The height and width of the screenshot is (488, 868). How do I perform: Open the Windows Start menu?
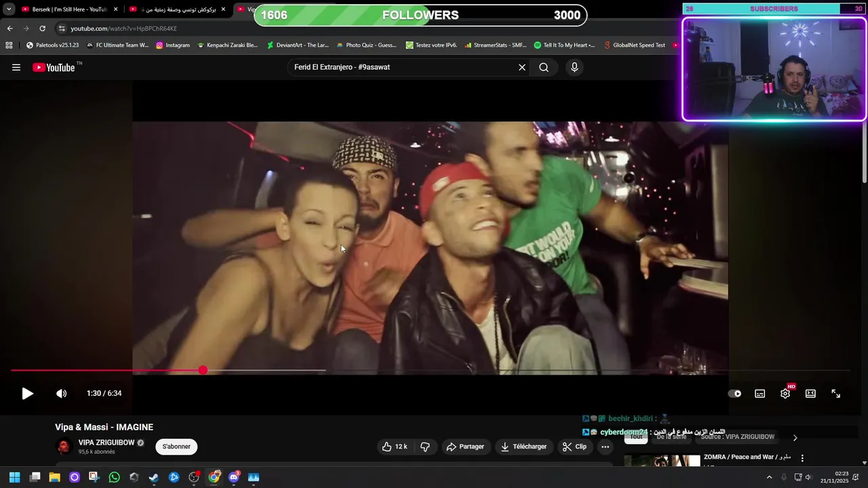[14, 477]
